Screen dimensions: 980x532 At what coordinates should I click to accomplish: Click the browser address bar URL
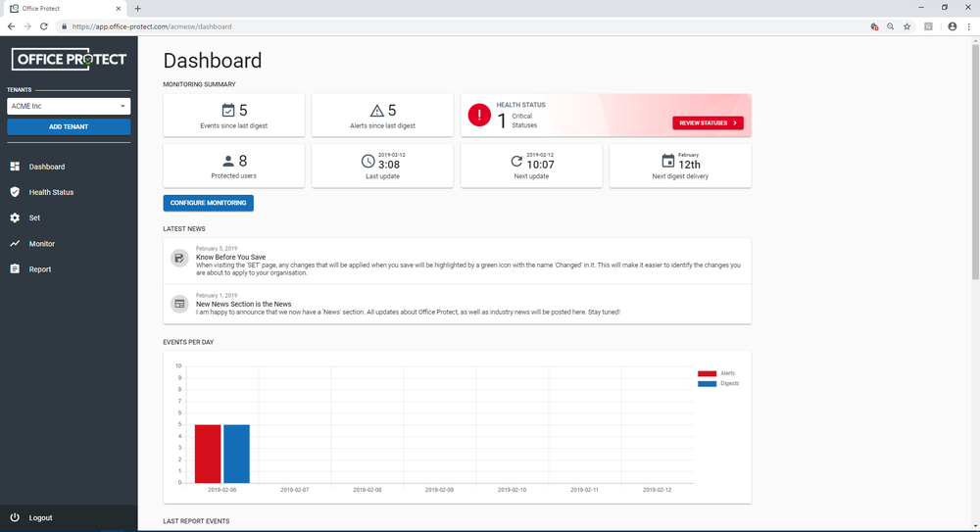(152, 26)
